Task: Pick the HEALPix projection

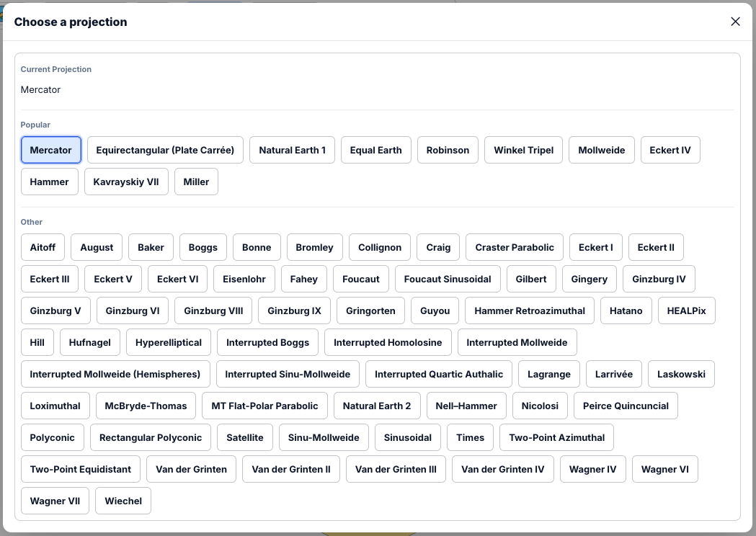Action: pos(686,311)
